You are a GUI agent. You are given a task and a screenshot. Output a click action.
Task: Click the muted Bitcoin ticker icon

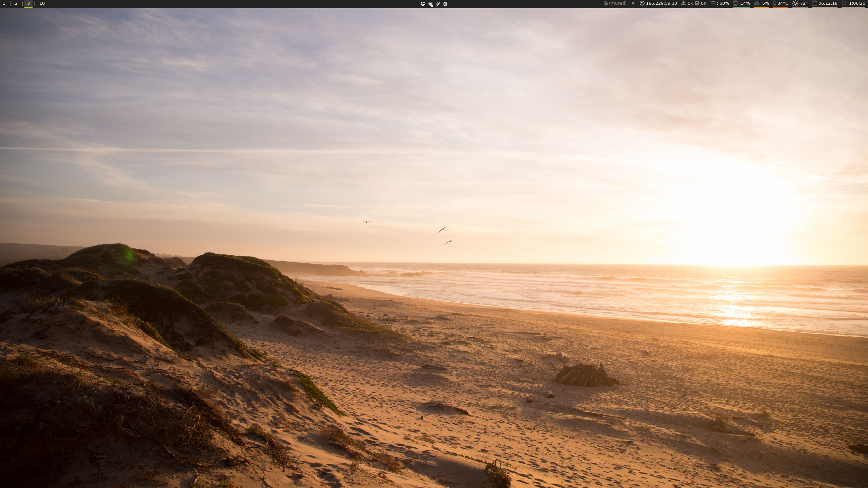tap(606, 3)
